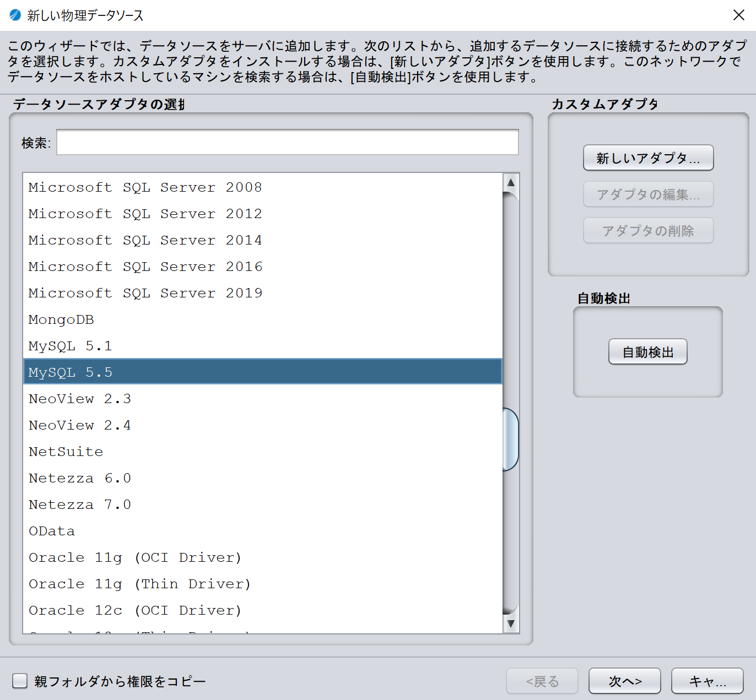Viewport: 756px width, 700px height.
Task: Click the list scrollbar down arrow
Action: 511,624
